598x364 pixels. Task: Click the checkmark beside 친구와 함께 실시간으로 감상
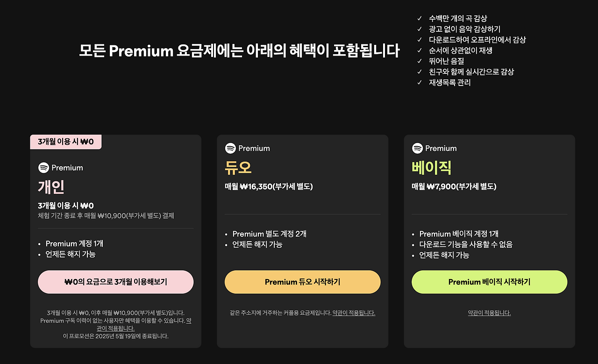(419, 71)
